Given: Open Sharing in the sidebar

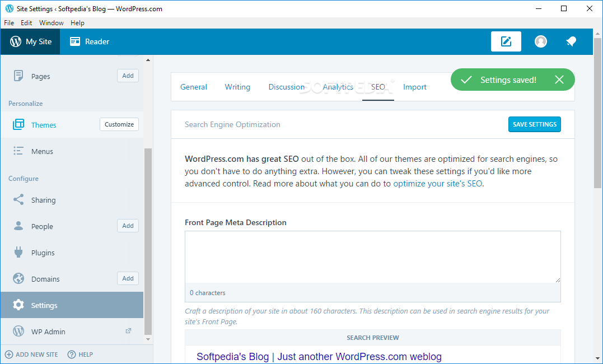Looking at the screenshot, I should pos(43,200).
